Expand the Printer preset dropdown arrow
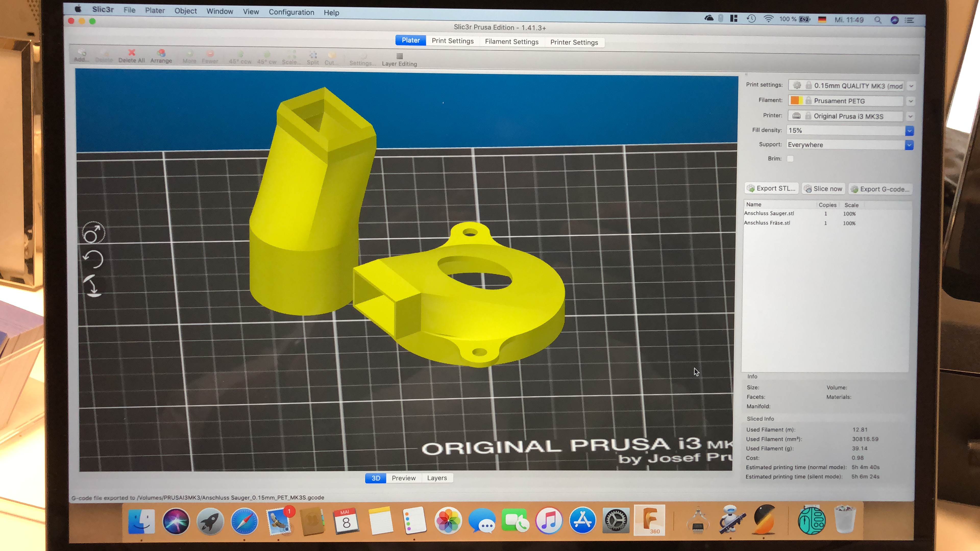Screen dimensions: 980x551 [910, 116]
